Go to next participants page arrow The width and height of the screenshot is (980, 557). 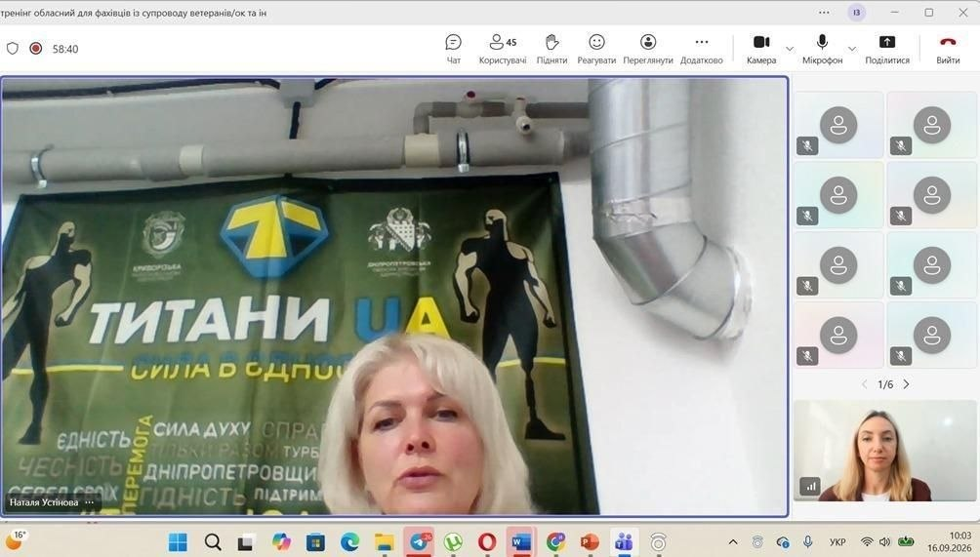(906, 384)
